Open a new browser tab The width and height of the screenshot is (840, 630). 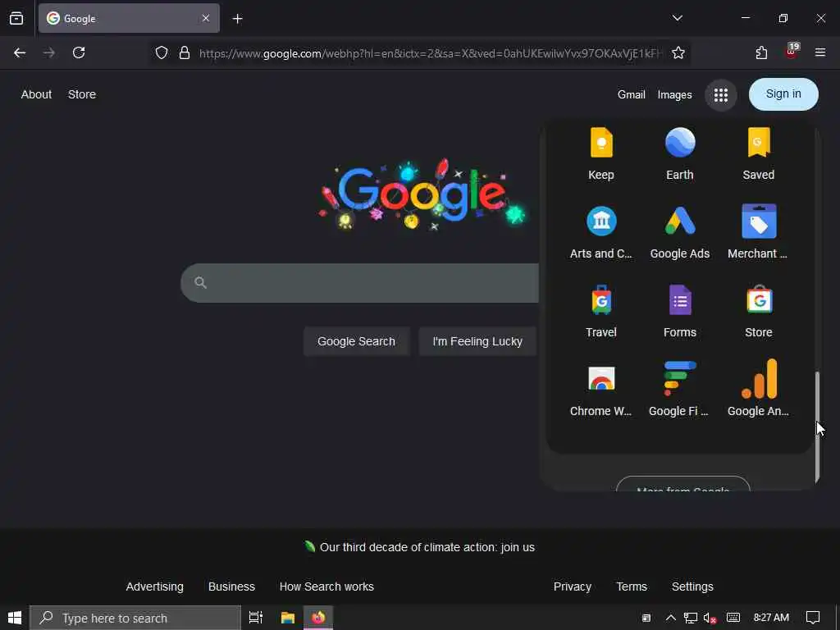pos(237,19)
